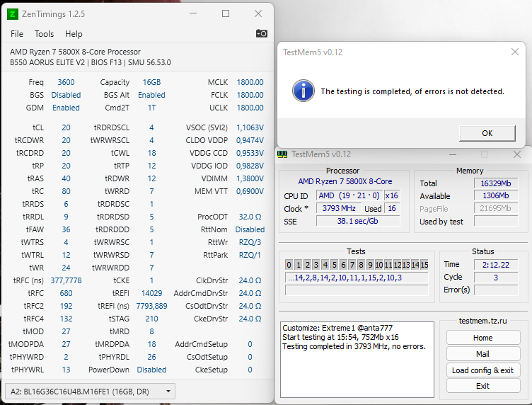This screenshot has height=405, width=532.
Task: Click the tRFC (ns) value 377,7778
Action: pyautogui.click(x=66, y=281)
